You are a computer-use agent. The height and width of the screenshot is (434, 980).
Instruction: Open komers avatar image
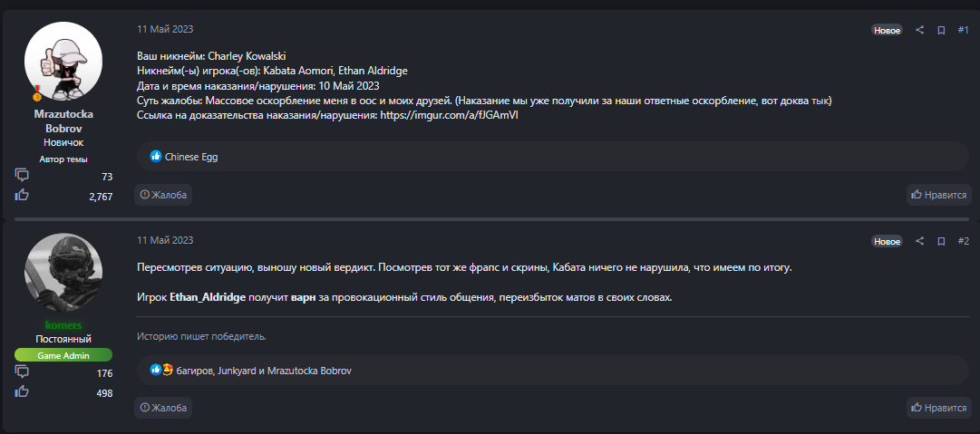63,274
